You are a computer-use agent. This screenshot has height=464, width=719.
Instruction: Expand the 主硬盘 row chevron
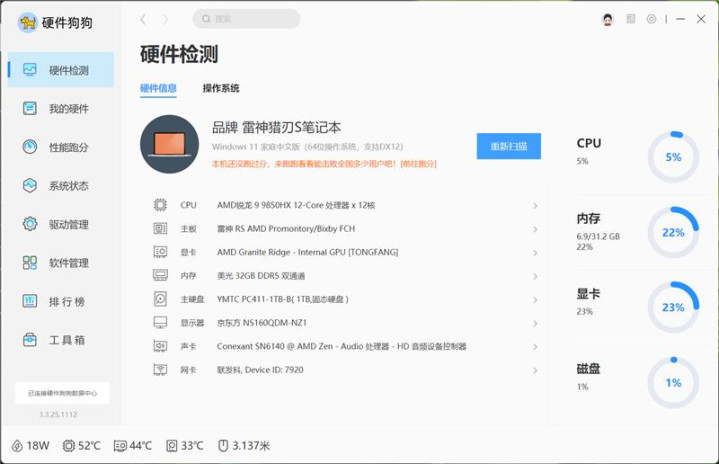pos(535,299)
